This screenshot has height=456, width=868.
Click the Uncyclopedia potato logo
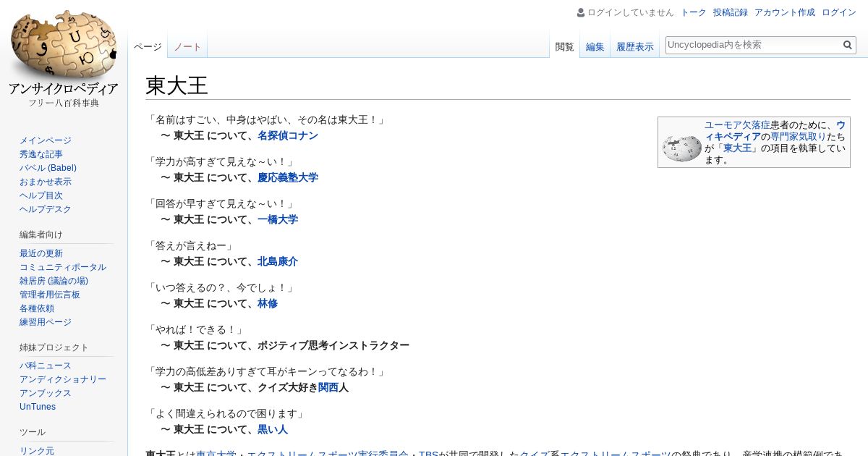click(x=64, y=45)
